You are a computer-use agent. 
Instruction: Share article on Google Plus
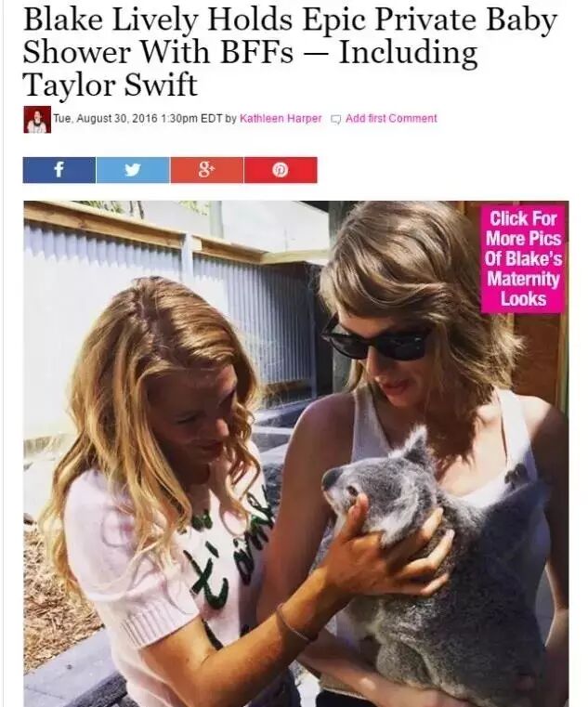click(206, 170)
